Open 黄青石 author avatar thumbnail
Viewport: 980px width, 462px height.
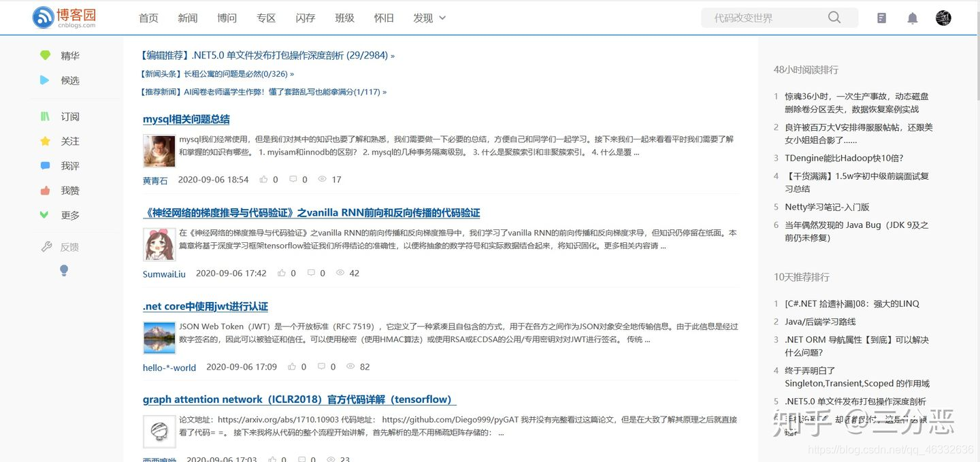pyautogui.click(x=160, y=151)
